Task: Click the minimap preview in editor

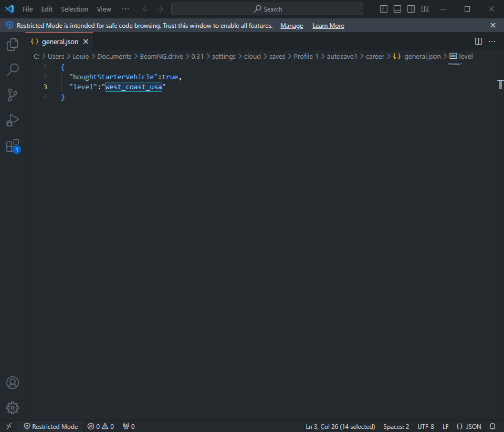Action: pos(455,64)
